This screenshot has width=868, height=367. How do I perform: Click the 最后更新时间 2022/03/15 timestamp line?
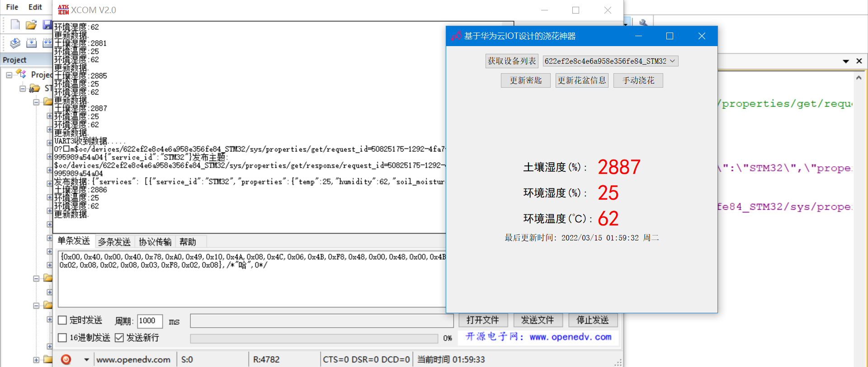tap(582, 238)
